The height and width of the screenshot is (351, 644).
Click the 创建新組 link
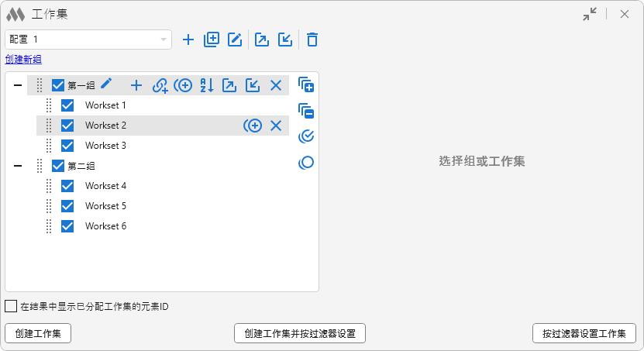(x=23, y=60)
